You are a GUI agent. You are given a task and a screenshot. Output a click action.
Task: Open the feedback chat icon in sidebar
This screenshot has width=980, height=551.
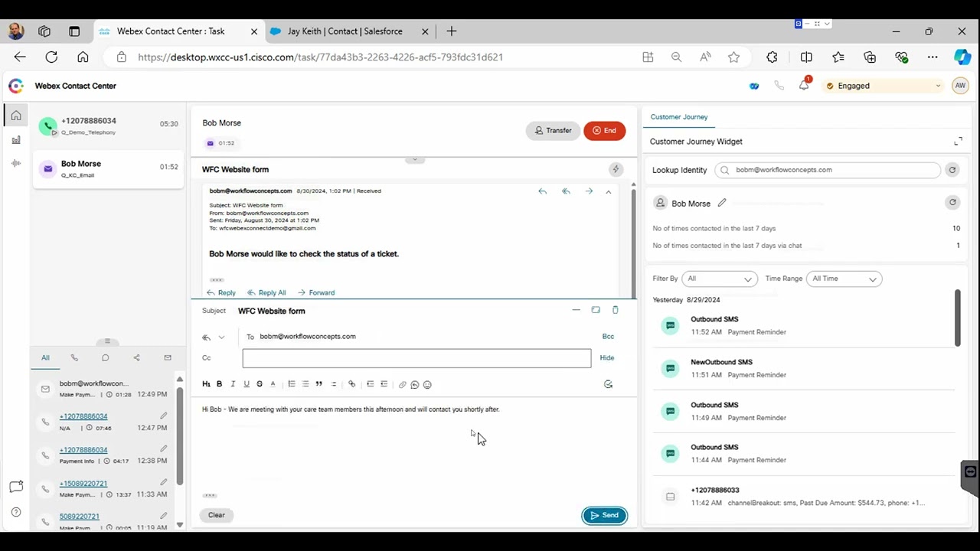point(16,487)
